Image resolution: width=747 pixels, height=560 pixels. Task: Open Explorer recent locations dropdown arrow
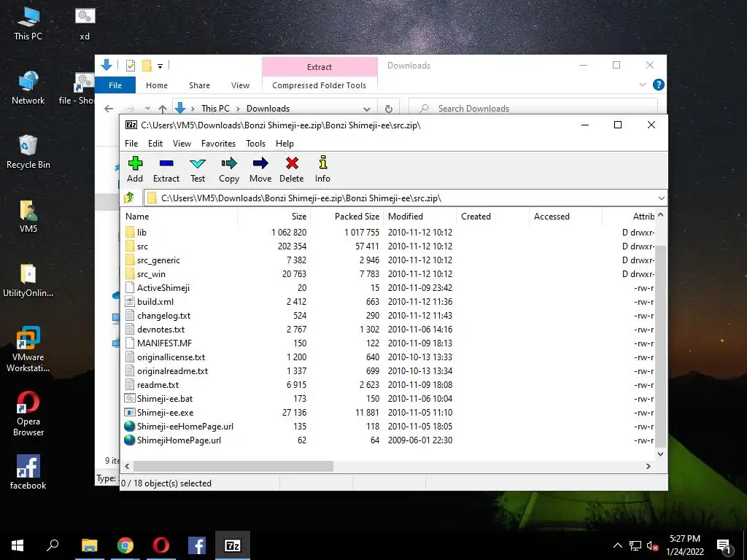pyautogui.click(x=147, y=109)
